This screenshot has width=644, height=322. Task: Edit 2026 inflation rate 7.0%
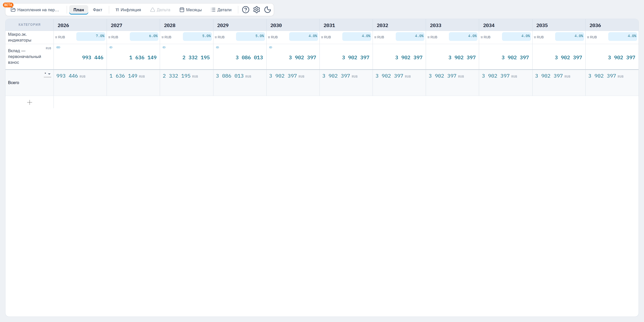(91, 36)
